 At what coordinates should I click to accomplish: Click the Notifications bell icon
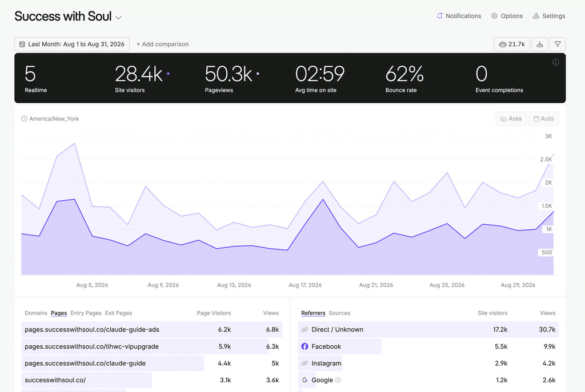[x=440, y=16]
